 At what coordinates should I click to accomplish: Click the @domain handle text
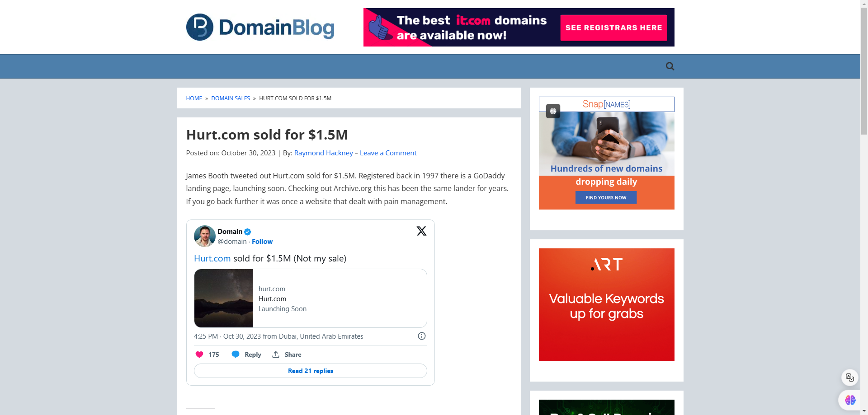click(x=232, y=242)
